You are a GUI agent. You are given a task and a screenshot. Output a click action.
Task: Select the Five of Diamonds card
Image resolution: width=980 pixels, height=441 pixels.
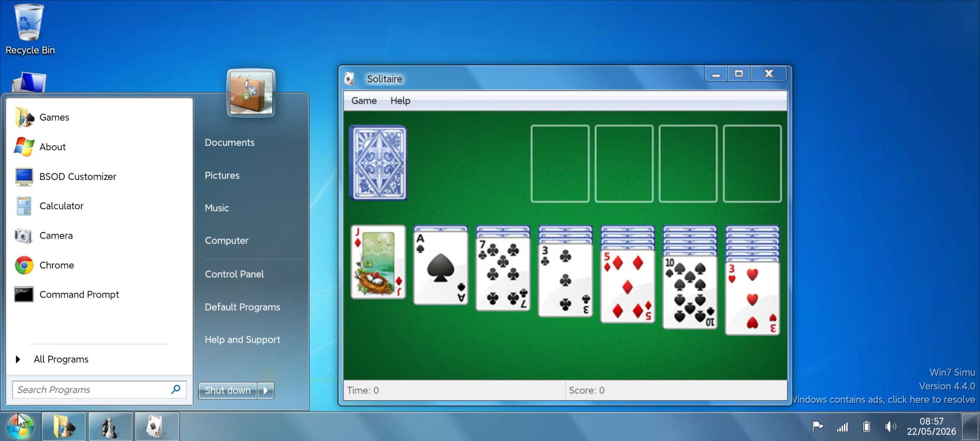[628, 286]
